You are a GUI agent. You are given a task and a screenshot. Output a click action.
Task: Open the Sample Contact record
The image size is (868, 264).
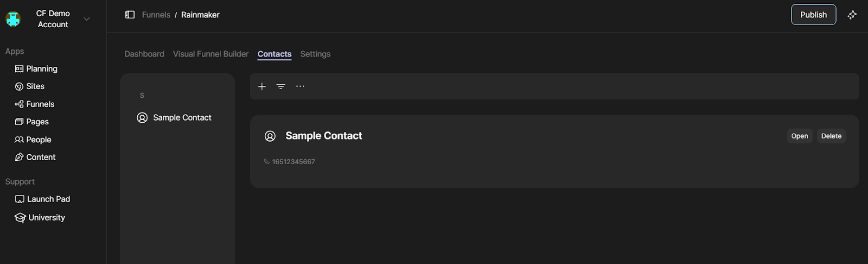799,136
